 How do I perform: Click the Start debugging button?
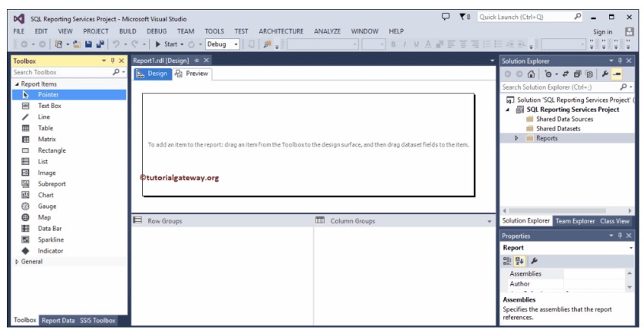coord(167,44)
